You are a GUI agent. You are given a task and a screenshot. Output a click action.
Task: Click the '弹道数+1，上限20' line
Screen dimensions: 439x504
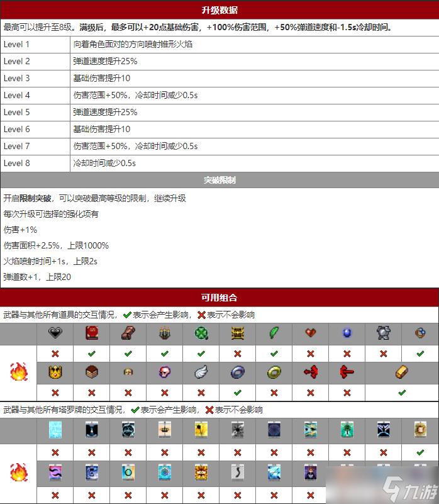coord(37,277)
